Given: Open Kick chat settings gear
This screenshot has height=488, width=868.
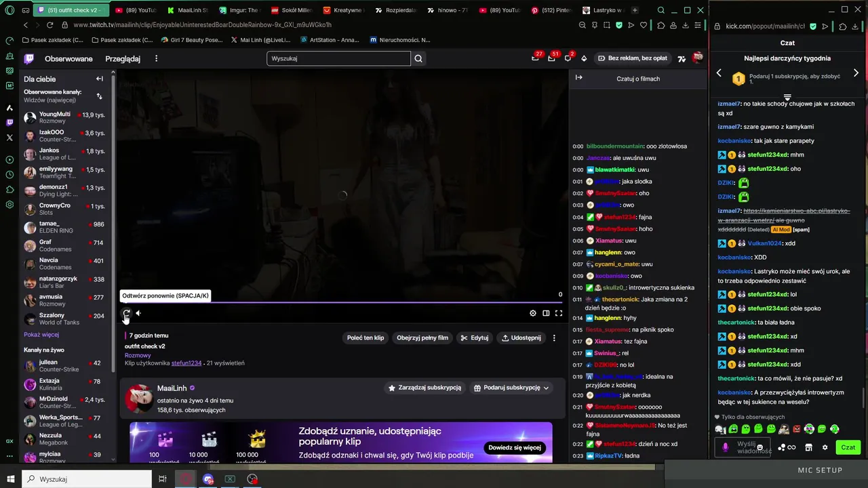Looking at the screenshot, I should pyautogui.click(x=825, y=447).
